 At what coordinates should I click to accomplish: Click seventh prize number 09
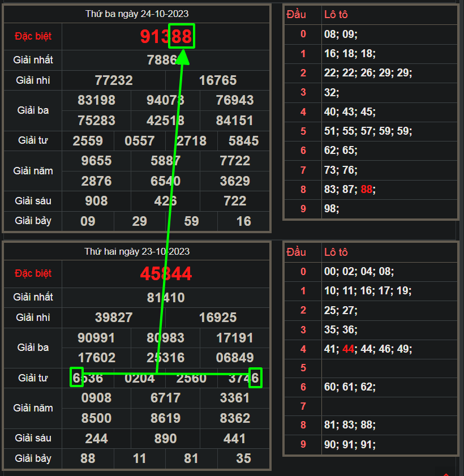click(88, 221)
